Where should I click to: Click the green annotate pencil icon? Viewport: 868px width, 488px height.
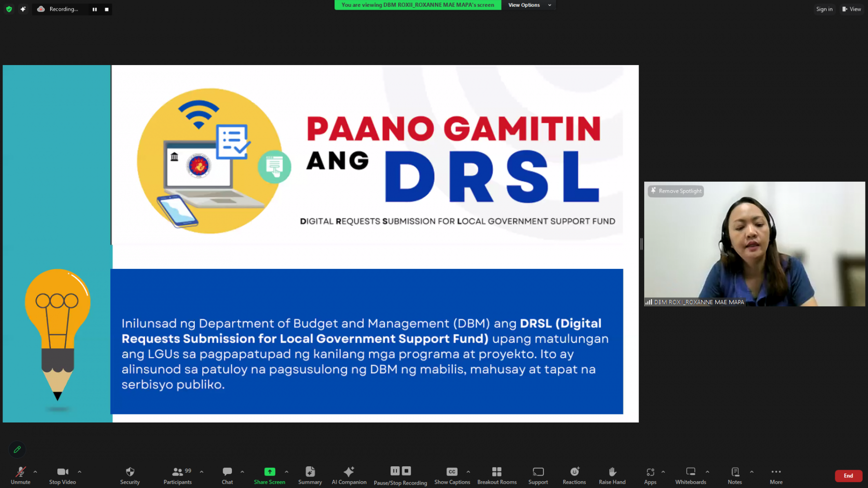point(17,449)
